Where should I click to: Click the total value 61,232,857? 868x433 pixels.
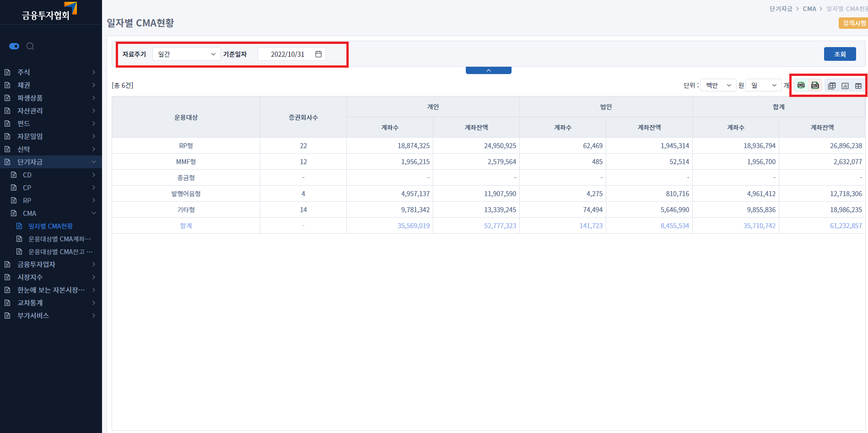click(x=846, y=225)
